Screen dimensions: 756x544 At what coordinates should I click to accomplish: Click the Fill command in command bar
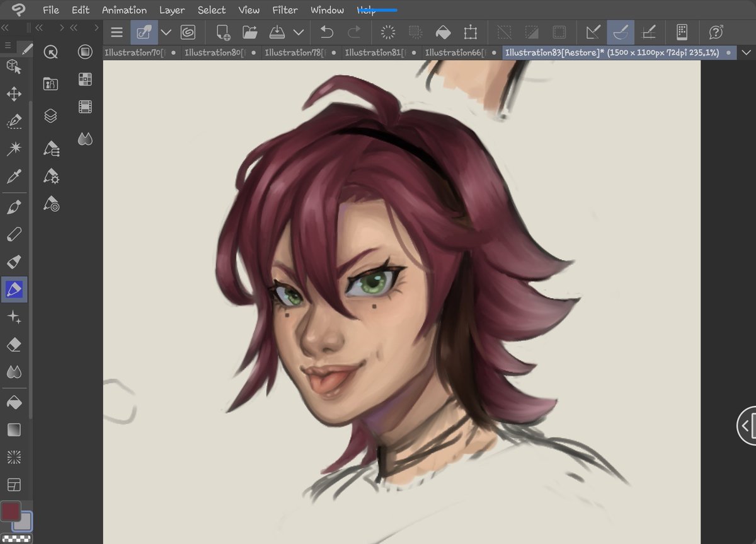[x=443, y=32]
